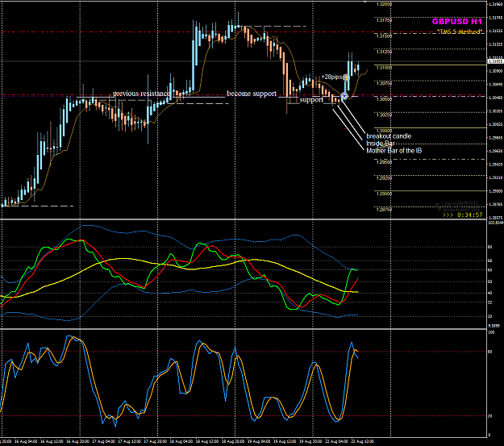Click the 1.31250 yellow level label
This screenshot has width=504, height=446.
(x=384, y=52)
